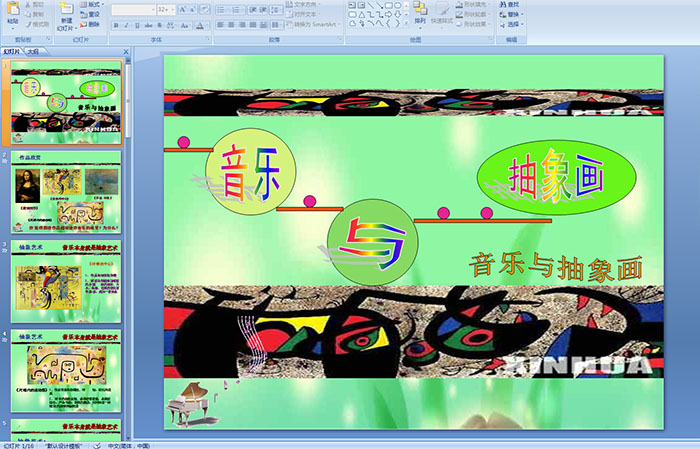Select the Text Box shape

352,5
